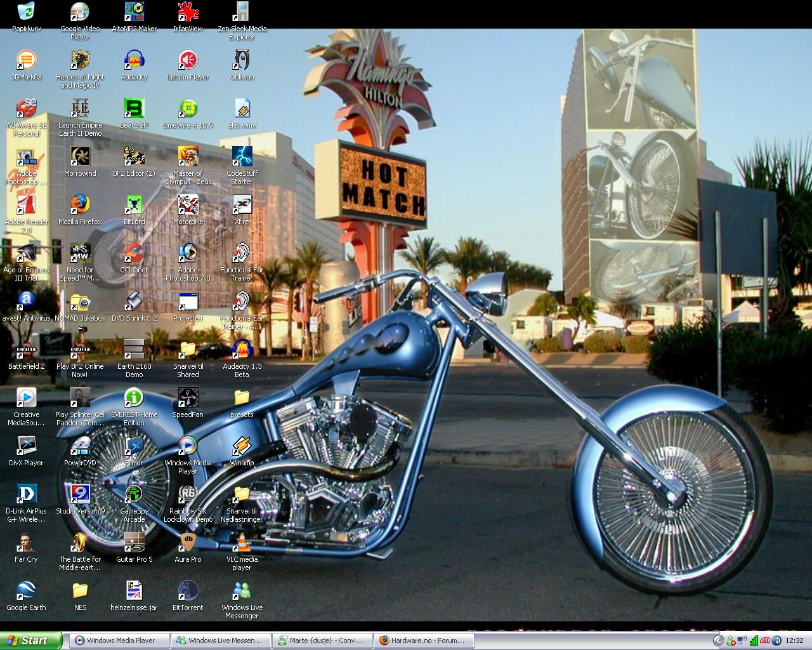Open the NES folder
Viewport: 812px width, 650px height.
(x=80, y=595)
